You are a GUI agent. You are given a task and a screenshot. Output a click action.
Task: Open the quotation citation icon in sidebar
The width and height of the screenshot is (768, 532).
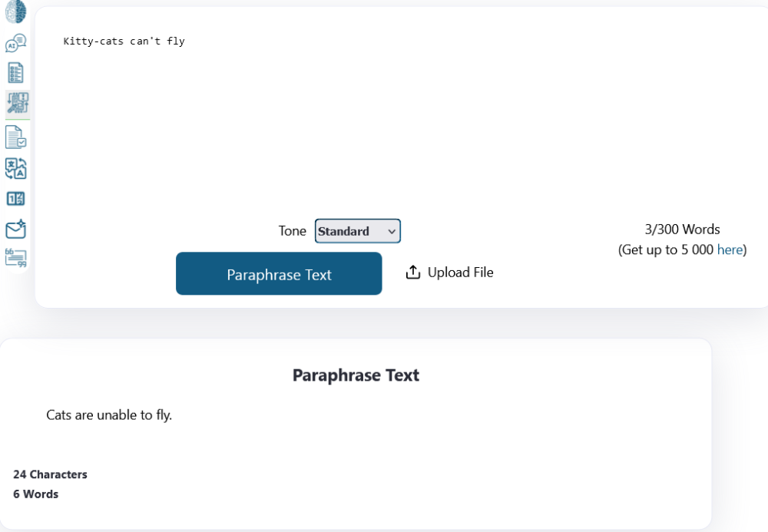point(15,258)
